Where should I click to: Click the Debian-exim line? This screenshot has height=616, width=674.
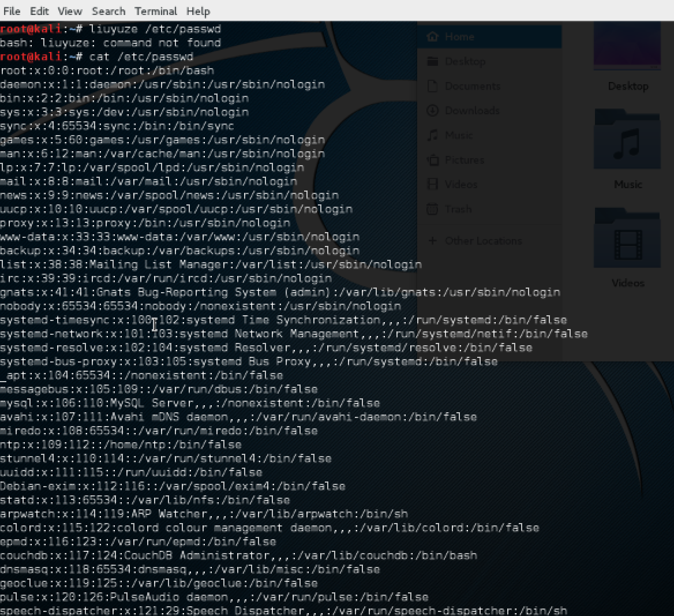pos(173,486)
